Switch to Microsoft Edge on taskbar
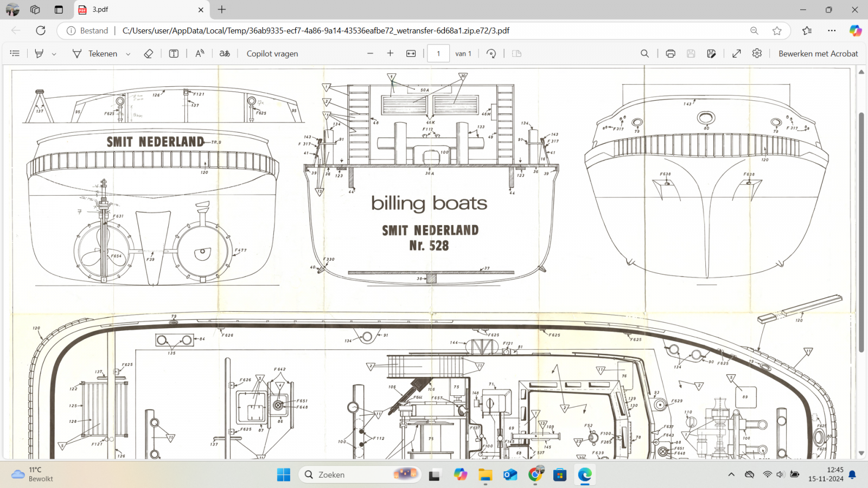Viewport: 868px width, 488px height. click(x=585, y=474)
